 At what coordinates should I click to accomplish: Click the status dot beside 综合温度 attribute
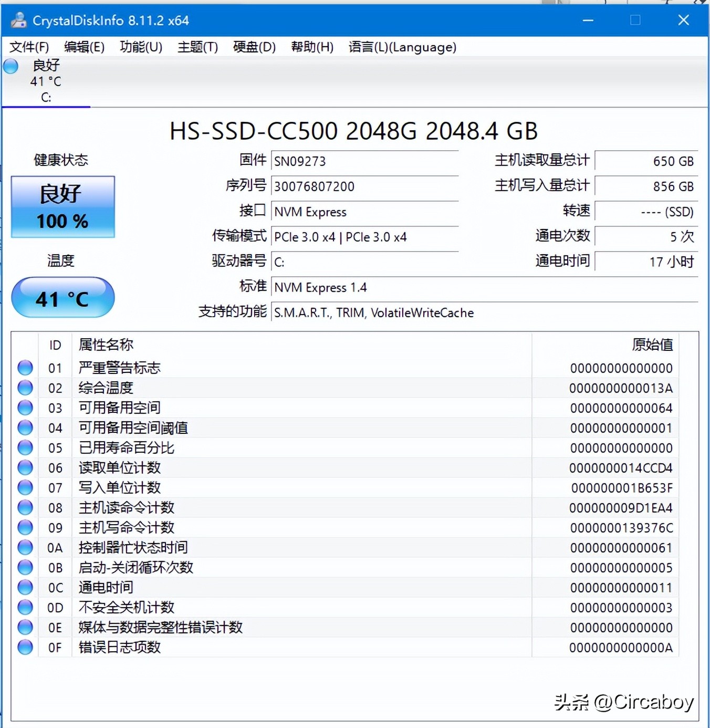point(25,388)
